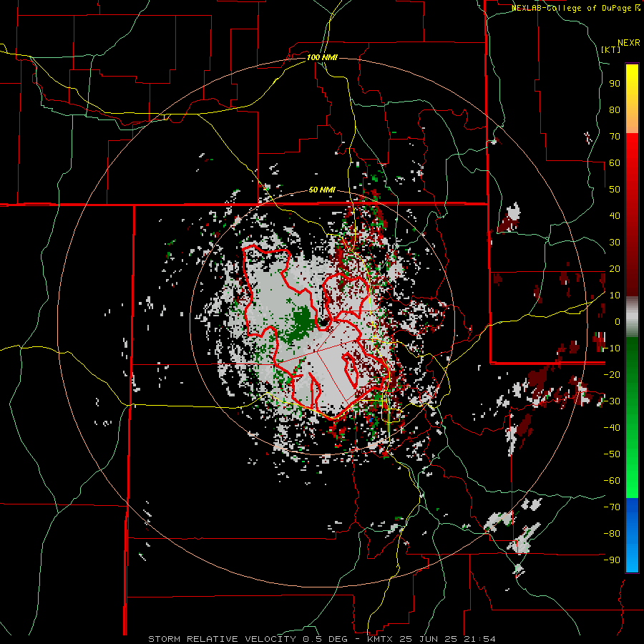Select the -80 legend value
This screenshot has height=644, width=644.
[x=612, y=534]
